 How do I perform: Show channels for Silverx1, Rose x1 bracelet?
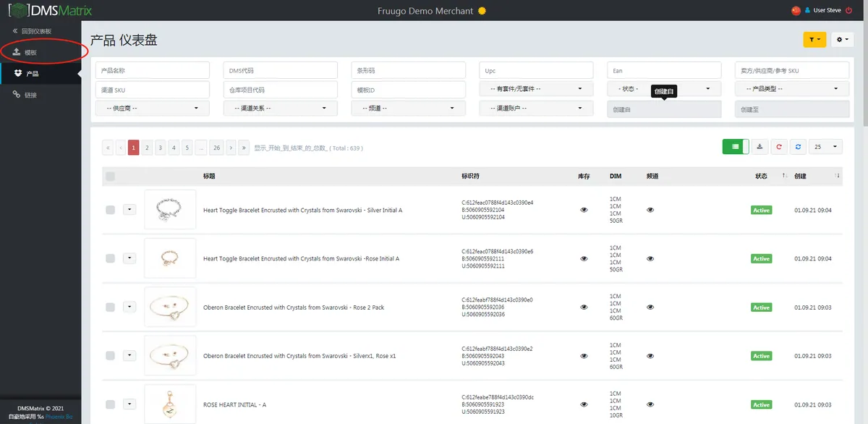(x=650, y=356)
